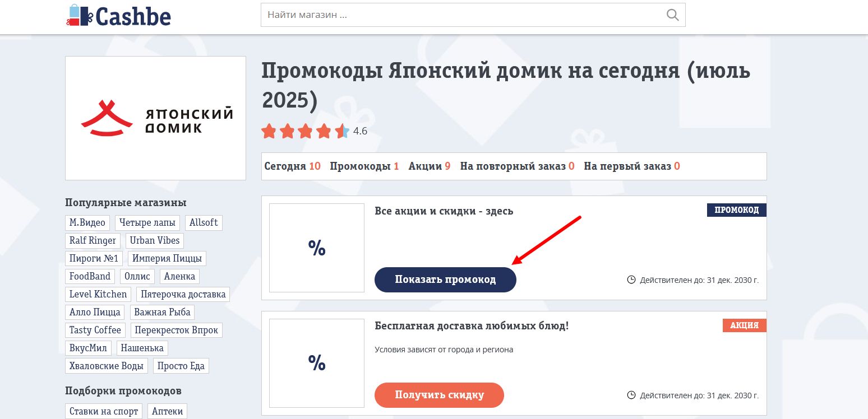This screenshot has width=868, height=419.
Task: Focus the 'Найти магазин' search field
Action: point(473,15)
